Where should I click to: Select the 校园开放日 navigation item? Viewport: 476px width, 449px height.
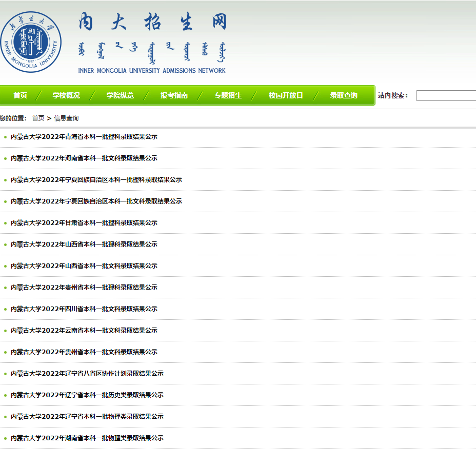pyautogui.click(x=286, y=95)
